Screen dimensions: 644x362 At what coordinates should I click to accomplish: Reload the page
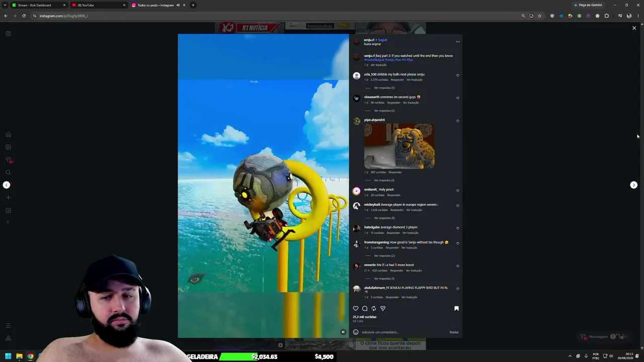pyautogui.click(x=24, y=16)
